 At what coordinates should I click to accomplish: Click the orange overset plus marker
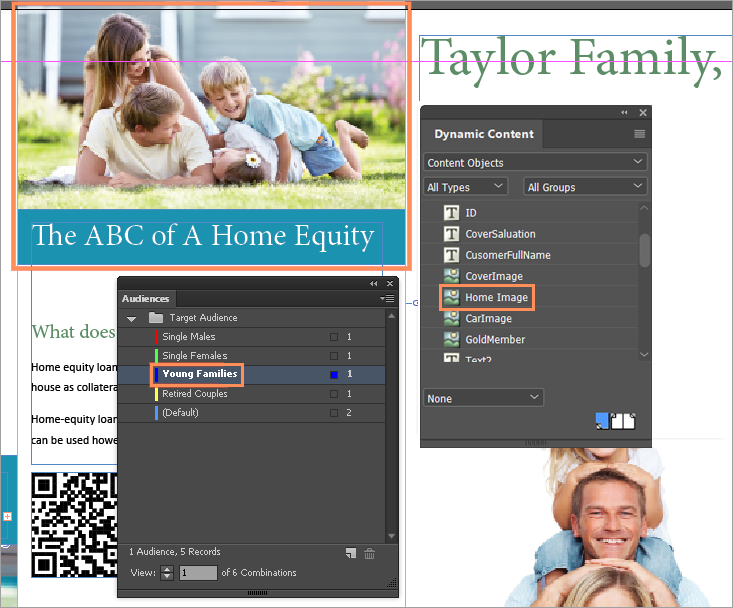tap(7, 516)
